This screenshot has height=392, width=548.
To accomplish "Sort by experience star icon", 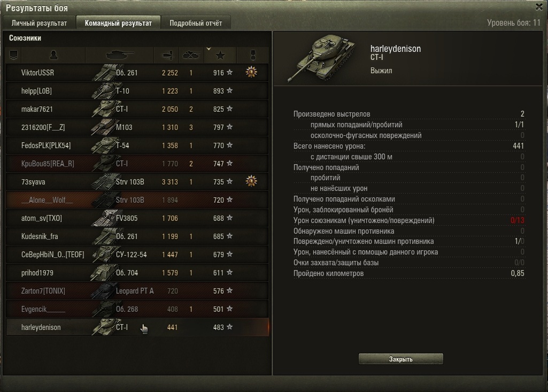I will click(220, 55).
